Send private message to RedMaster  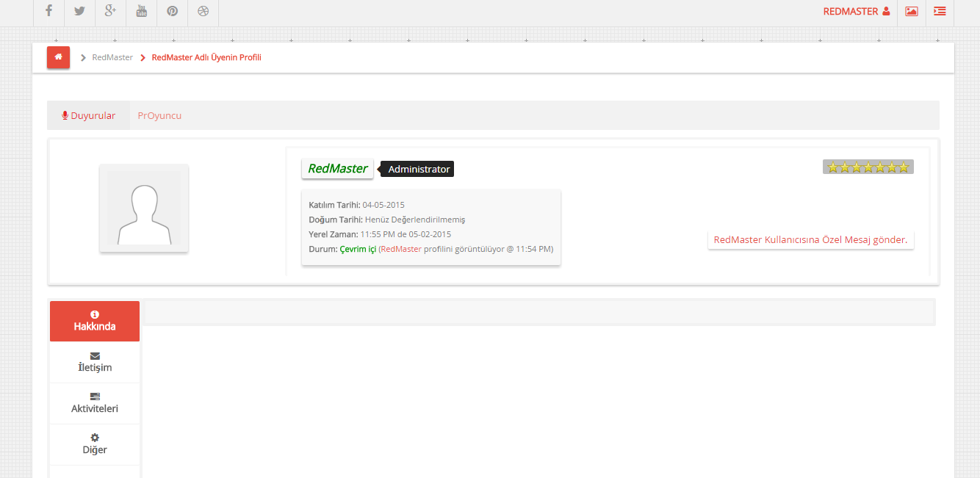click(810, 240)
